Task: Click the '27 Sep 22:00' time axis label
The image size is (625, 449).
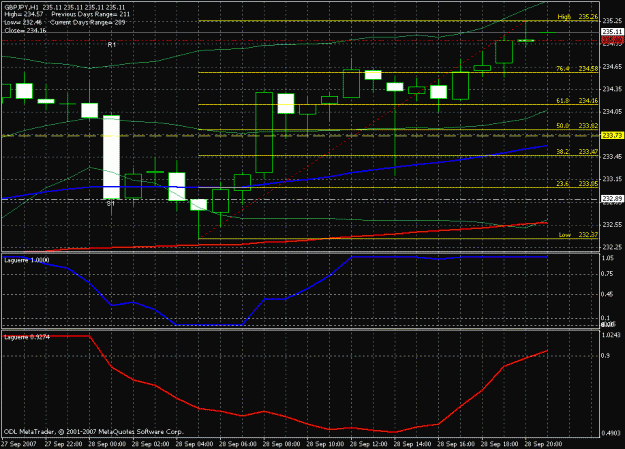Action: [63, 444]
